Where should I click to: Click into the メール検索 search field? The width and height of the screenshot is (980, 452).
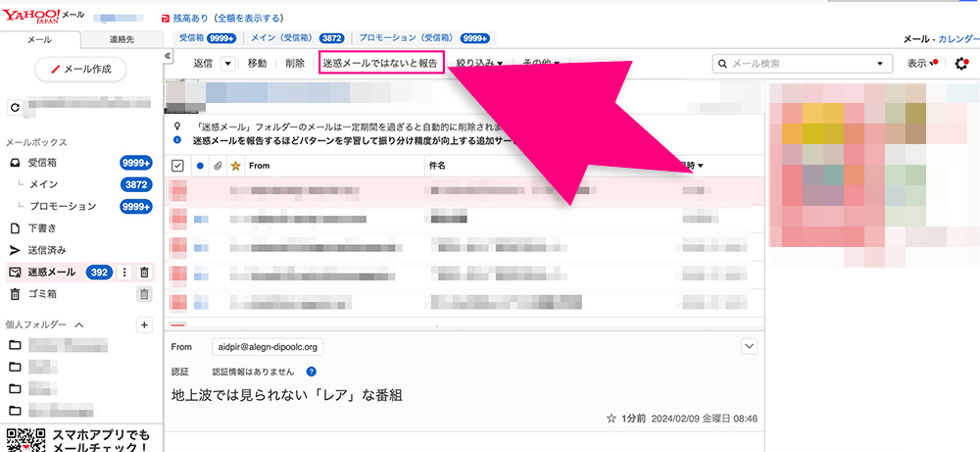pos(801,64)
